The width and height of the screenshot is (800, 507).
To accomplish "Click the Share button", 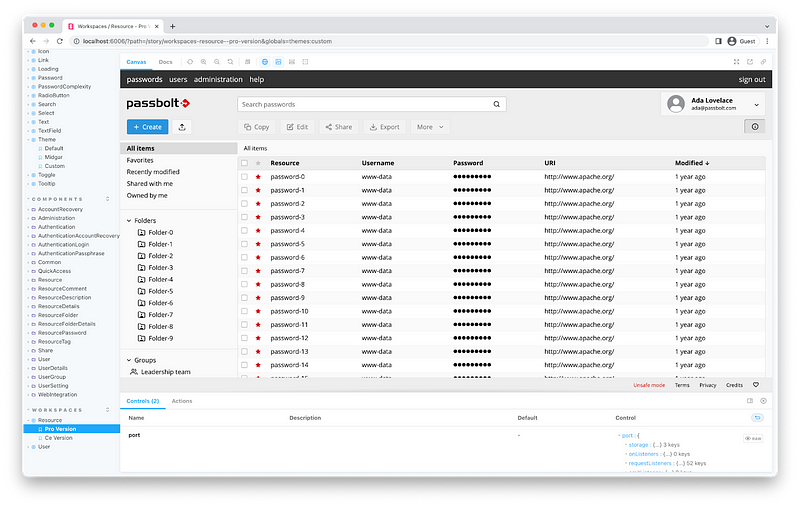I will tap(339, 127).
